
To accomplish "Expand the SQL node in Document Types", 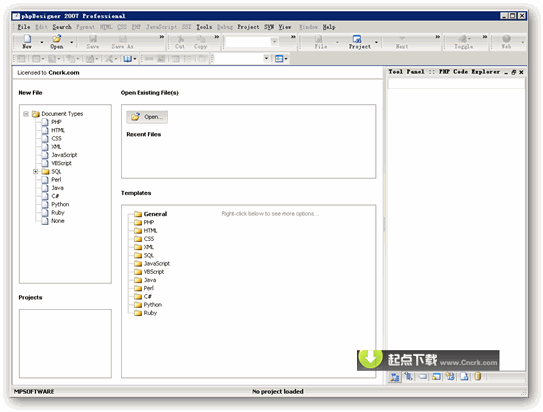I will [x=36, y=172].
